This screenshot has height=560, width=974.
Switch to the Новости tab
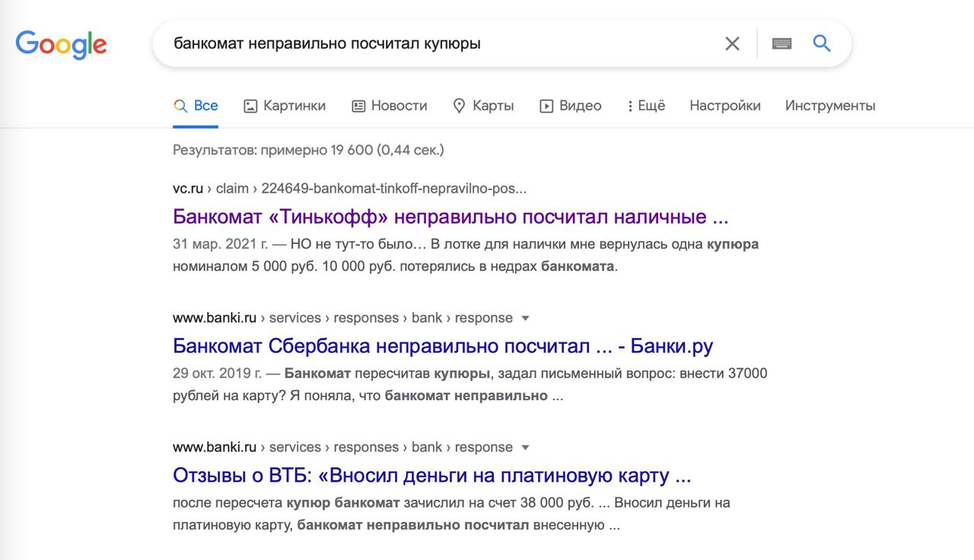click(389, 106)
